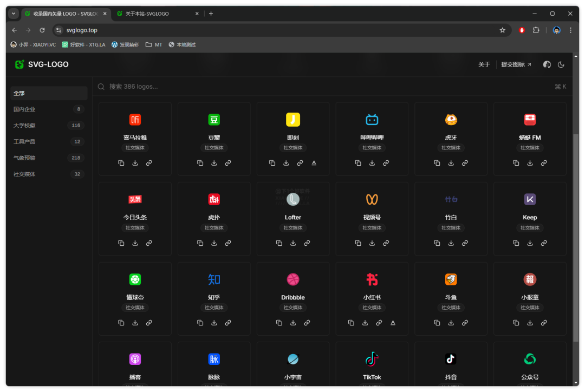Image resolution: width=585 pixels, height=392 pixels.
Task: Click the 哔哩哔哩 logo thumbnail
Action: tap(372, 120)
